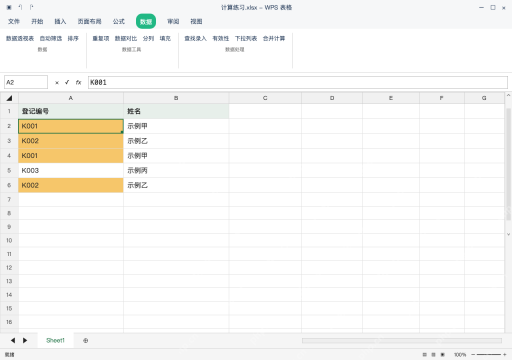Select column D header
Viewport: 512px width, 360px height.
coord(332,98)
